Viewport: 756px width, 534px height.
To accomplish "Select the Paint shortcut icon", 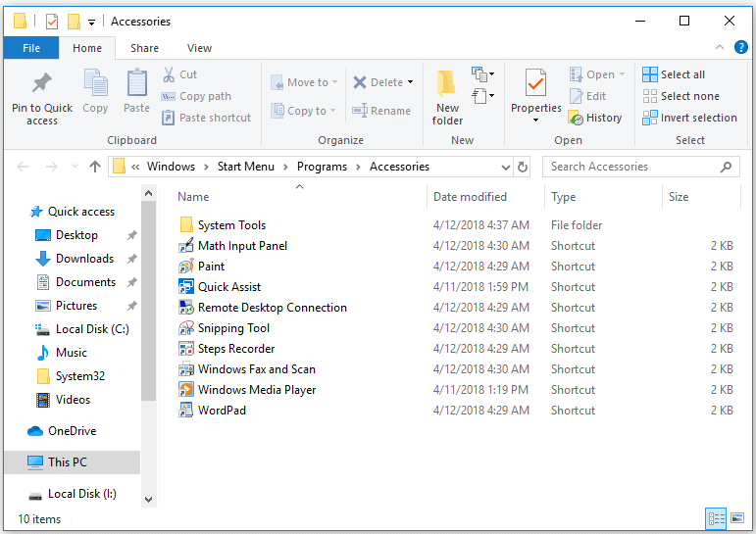I will click(186, 267).
